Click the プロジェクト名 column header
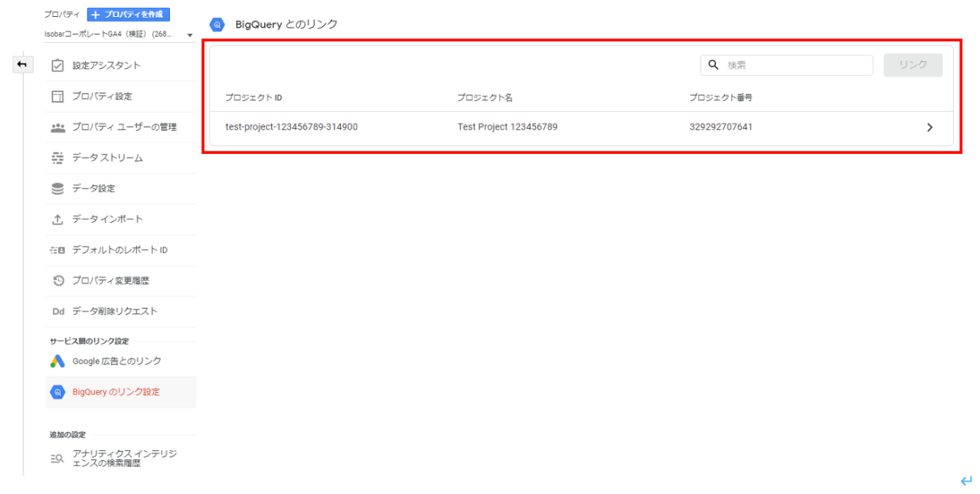 point(485,98)
